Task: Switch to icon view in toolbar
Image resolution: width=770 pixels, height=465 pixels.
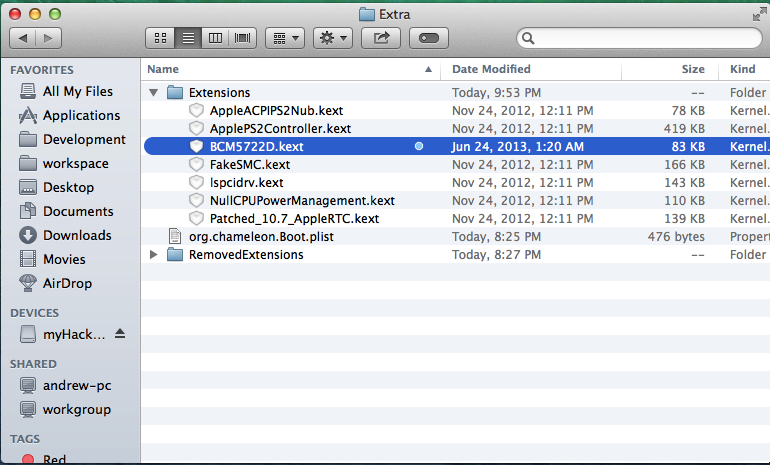Action: 159,38
